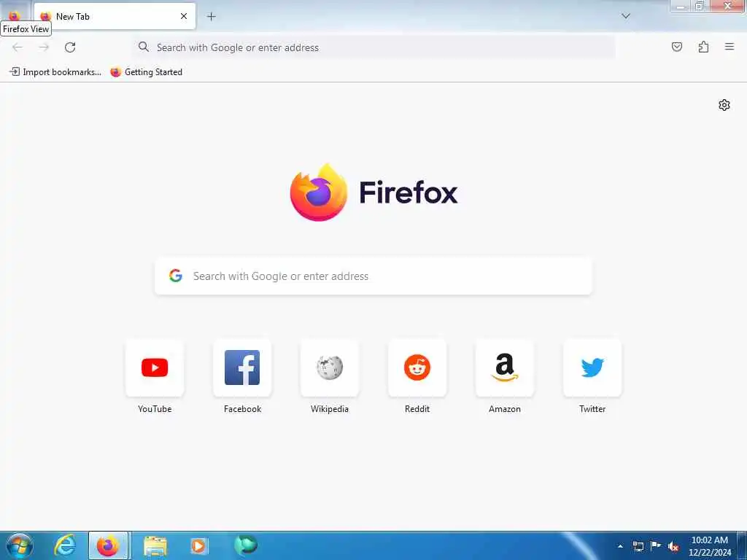Open Windows Media Player from taskbar
Screen dimensions: 747x560
click(198, 545)
